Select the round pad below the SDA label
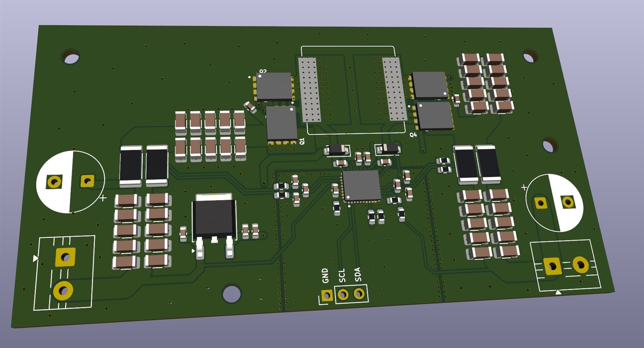 click(359, 293)
